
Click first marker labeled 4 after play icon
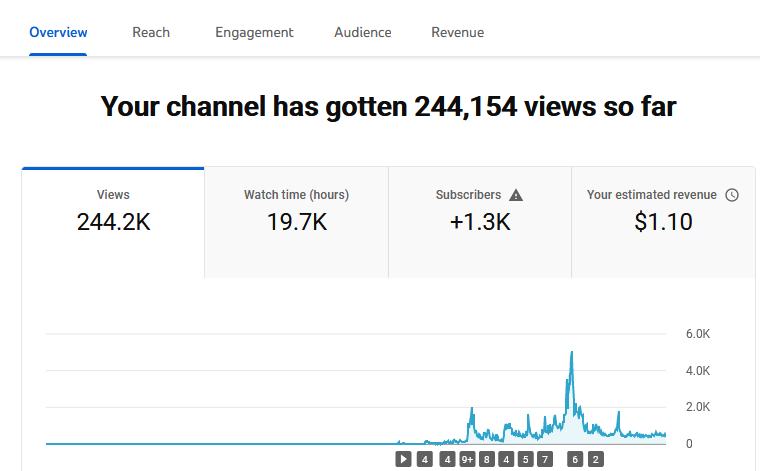click(x=425, y=459)
